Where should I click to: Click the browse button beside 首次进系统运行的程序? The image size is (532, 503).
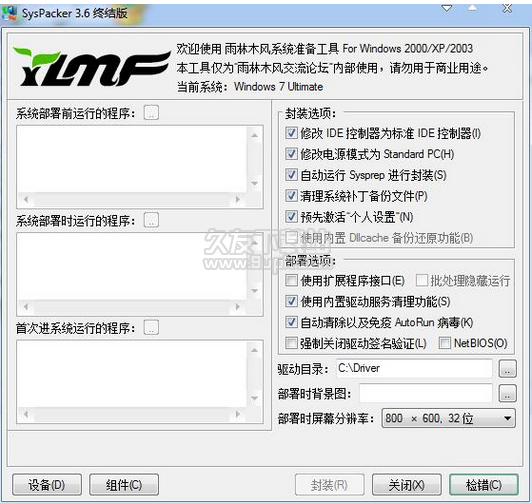tap(151, 328)
